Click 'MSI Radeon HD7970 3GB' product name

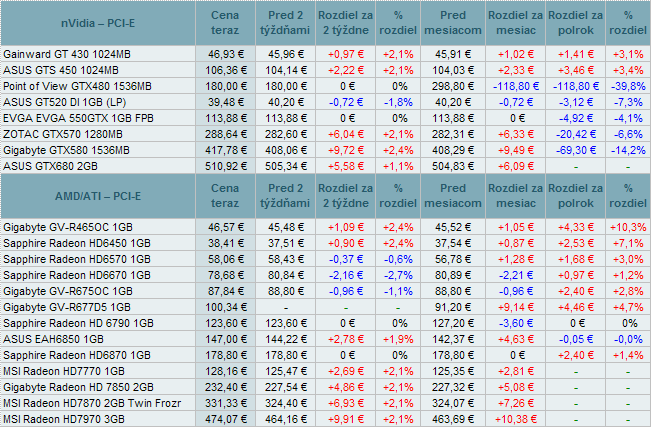tap(64, 420)
